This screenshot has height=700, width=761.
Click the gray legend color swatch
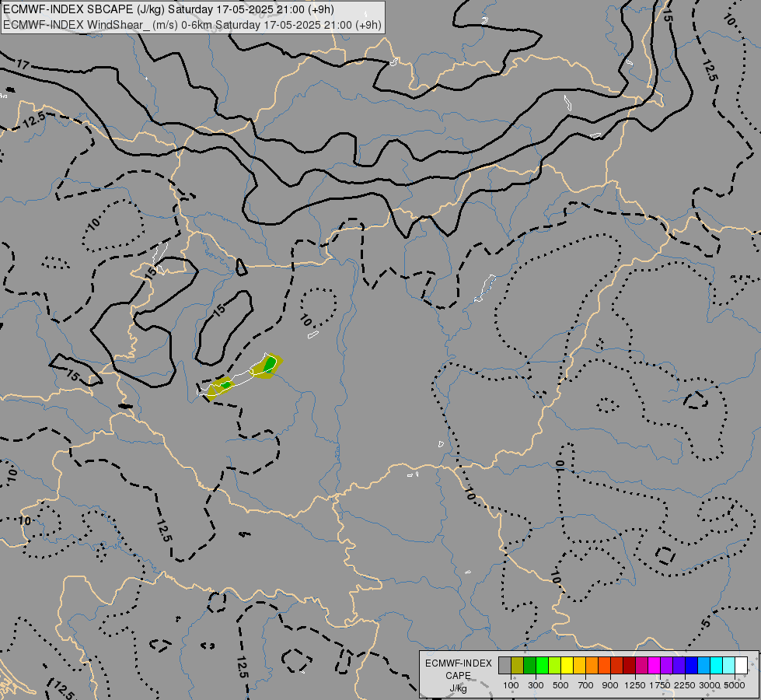pyautogui.click(x=504, y=665)
